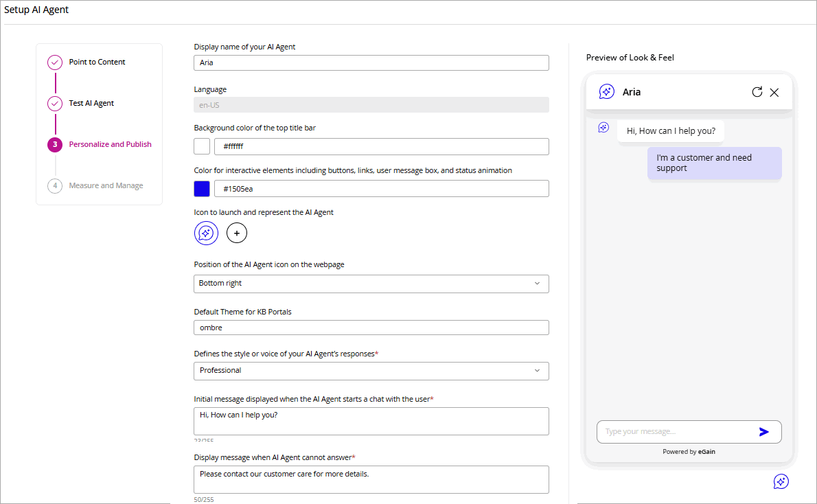Close the Aria chat preview window

point(774,92)
